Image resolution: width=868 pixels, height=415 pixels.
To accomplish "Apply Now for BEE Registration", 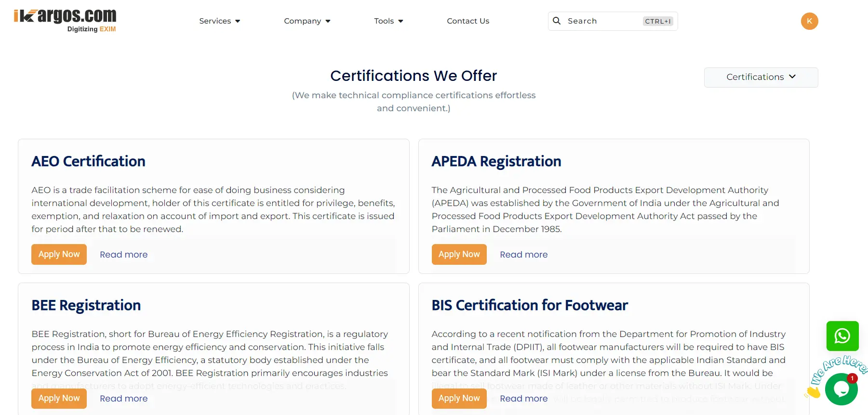I will (x=59, y=398).
